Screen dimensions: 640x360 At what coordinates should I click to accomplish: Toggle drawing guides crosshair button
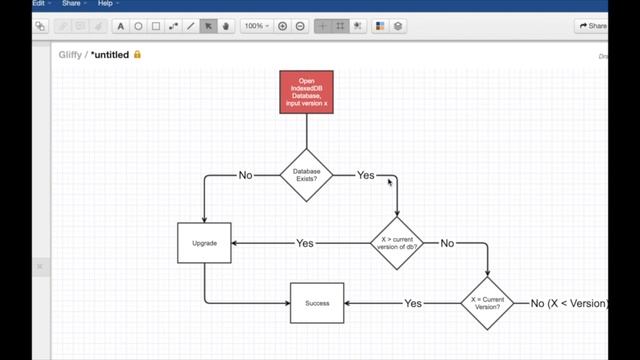click(x=322, y=26)
